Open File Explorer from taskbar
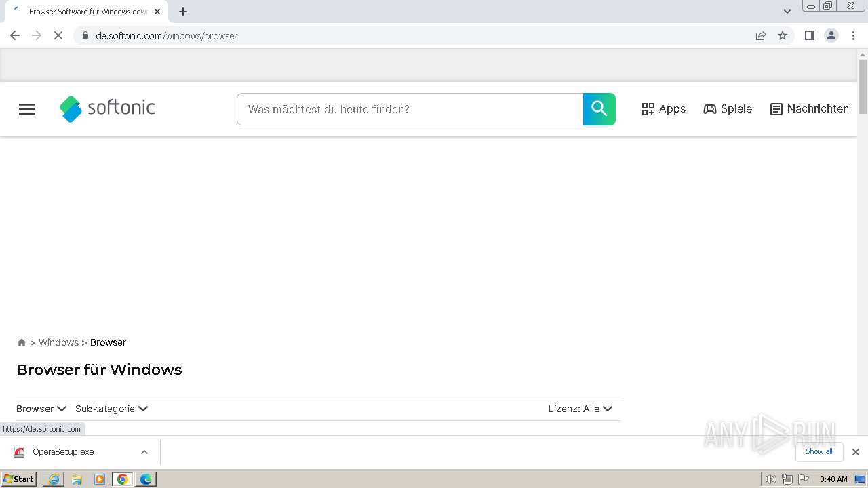868x488 pixels. pos(77,479)
